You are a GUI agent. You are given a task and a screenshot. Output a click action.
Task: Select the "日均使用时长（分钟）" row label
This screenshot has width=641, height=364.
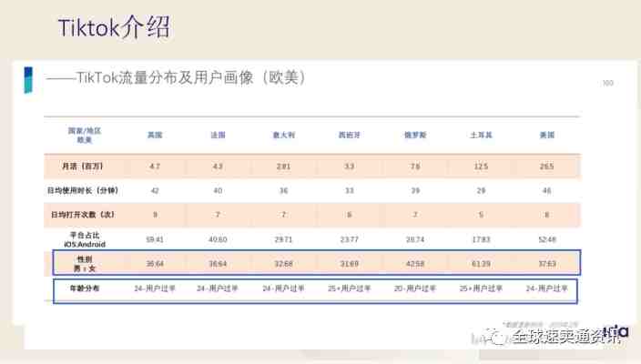click(x=83, y=190)
